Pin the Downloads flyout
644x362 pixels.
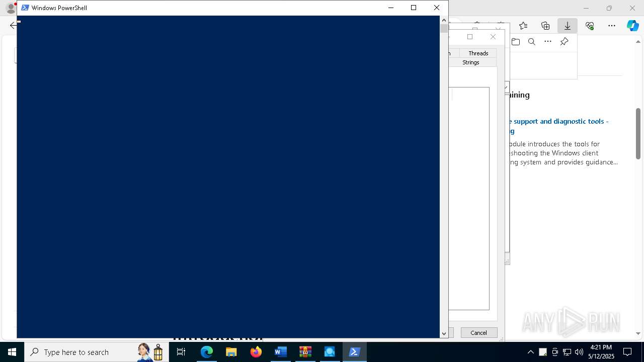click(564, 42)
